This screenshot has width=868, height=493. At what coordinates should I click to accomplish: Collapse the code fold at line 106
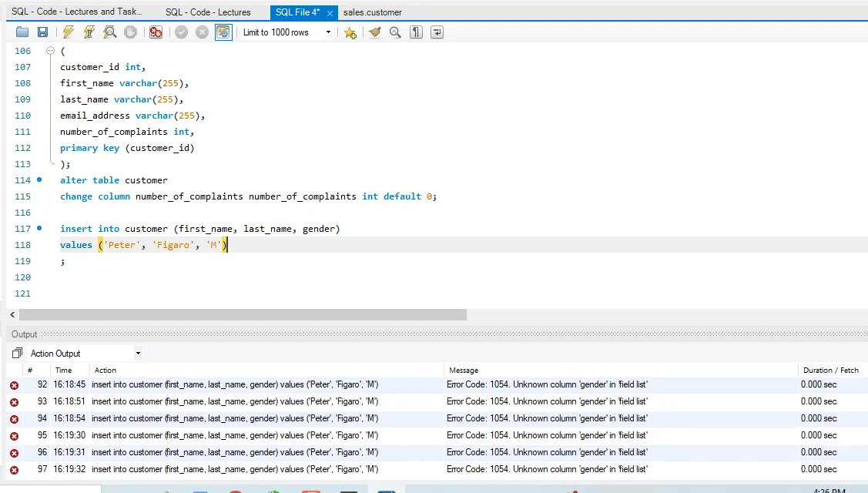tap(50, 51)
